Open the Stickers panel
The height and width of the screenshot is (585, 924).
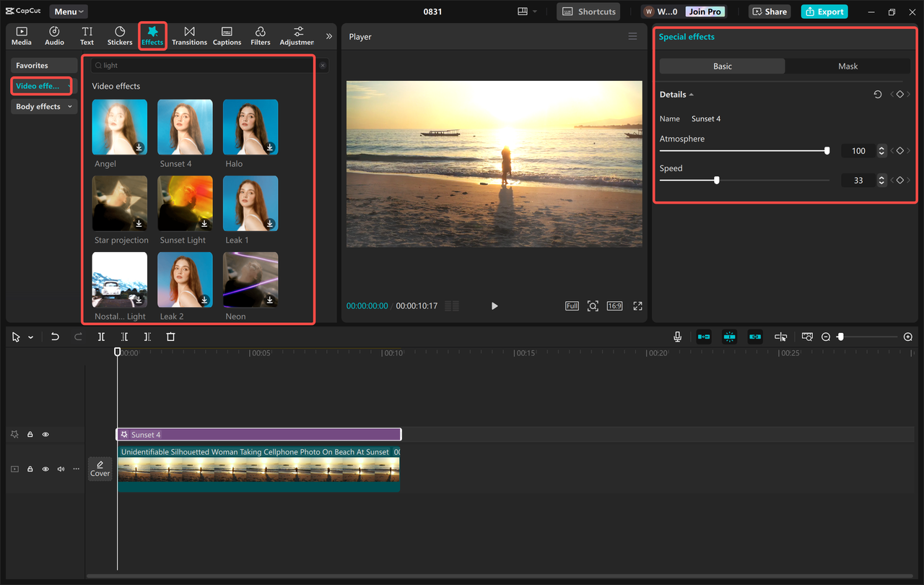click(x=119, y=35)
